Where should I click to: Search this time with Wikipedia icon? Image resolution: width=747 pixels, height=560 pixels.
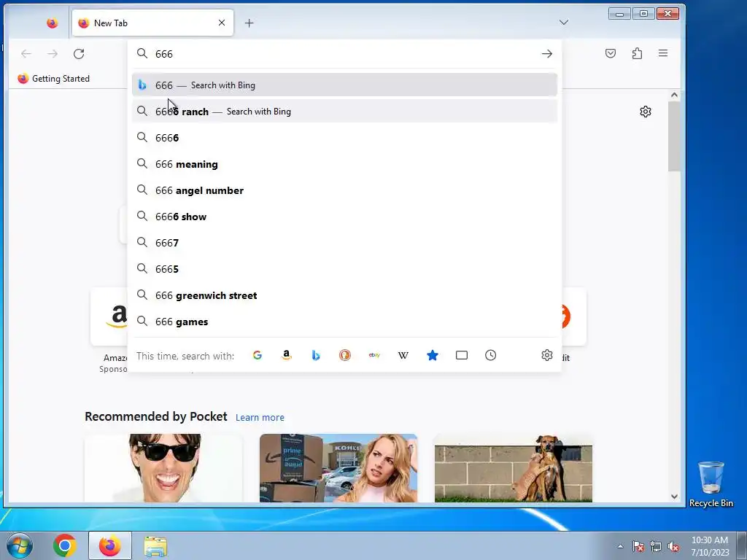403,355
